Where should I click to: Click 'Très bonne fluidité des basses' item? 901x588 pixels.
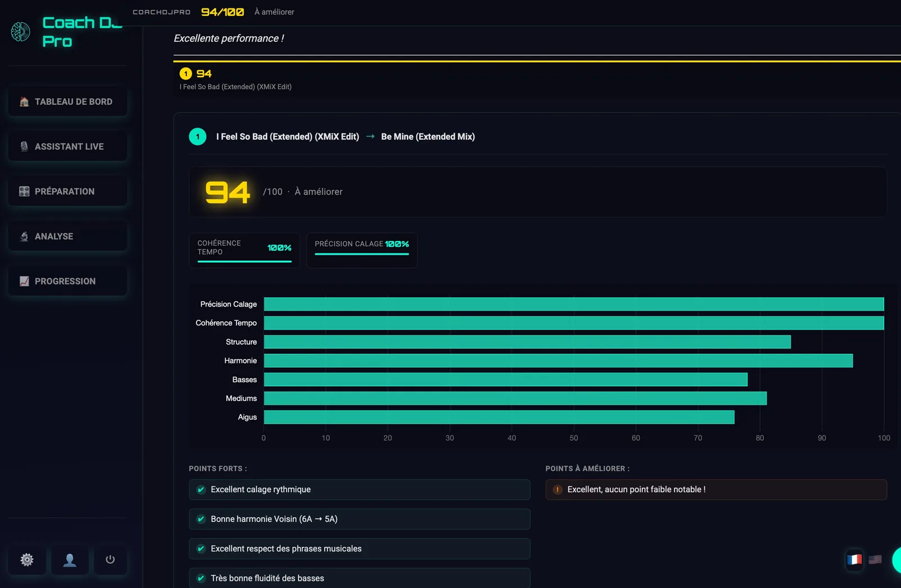[x=359, y=578]
